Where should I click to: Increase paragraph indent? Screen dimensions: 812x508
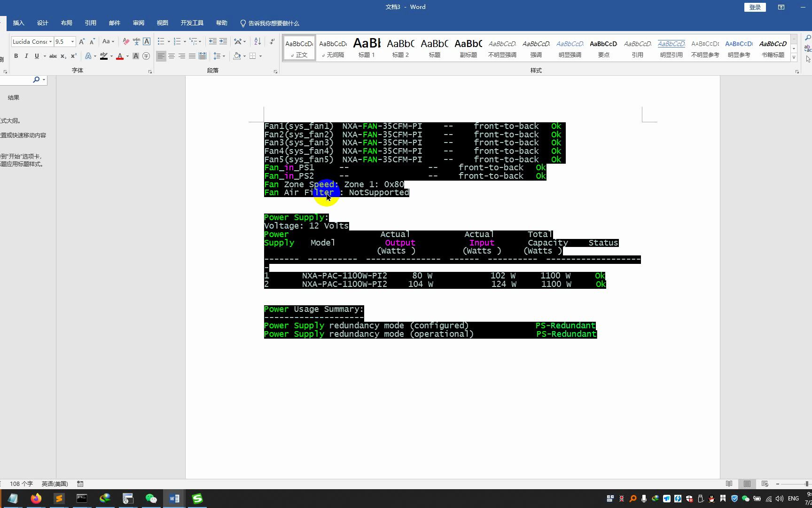[x=223, y=41]
